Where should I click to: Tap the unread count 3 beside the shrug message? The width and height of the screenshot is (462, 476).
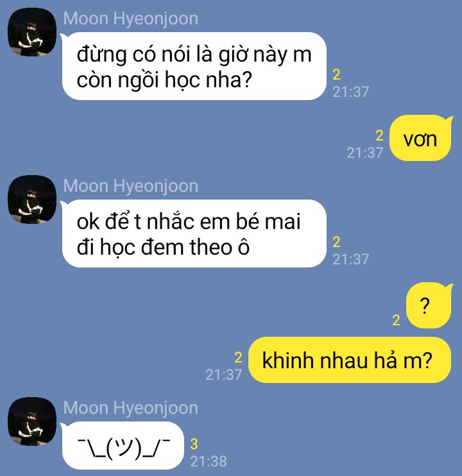coord(194,444)
